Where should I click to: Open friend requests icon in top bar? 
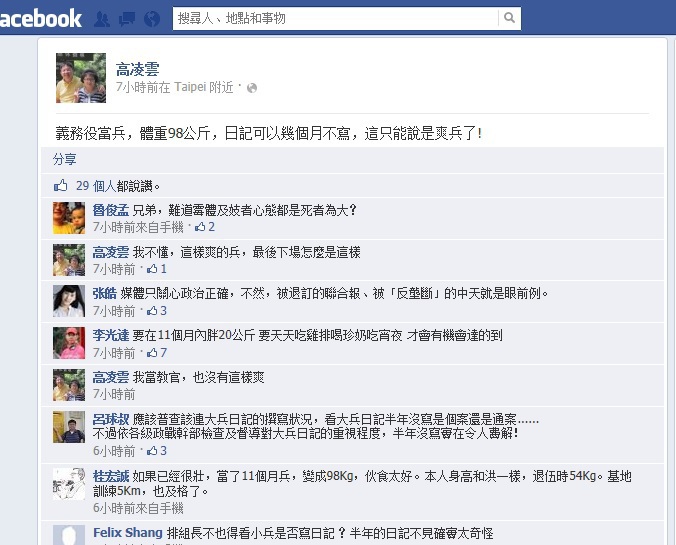tap(102, 19)
